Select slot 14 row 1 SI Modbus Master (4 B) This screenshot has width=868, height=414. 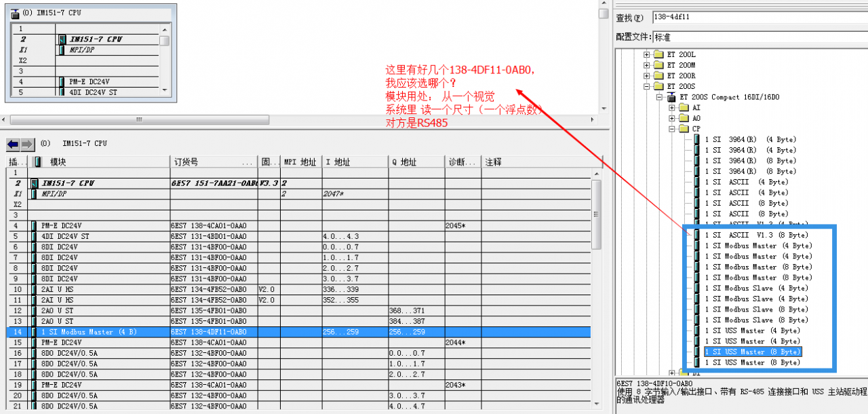(x=298, y=332)
